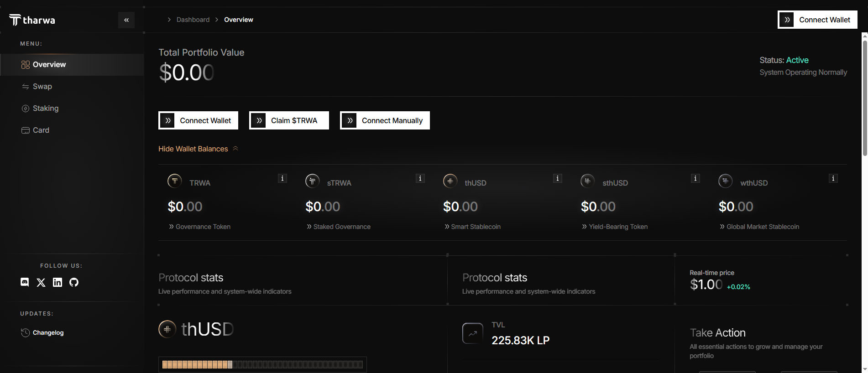Open the LinkedIn social link
Viewport: 868px width, 373px height.
pyautogui.click(x=58, y=282)
